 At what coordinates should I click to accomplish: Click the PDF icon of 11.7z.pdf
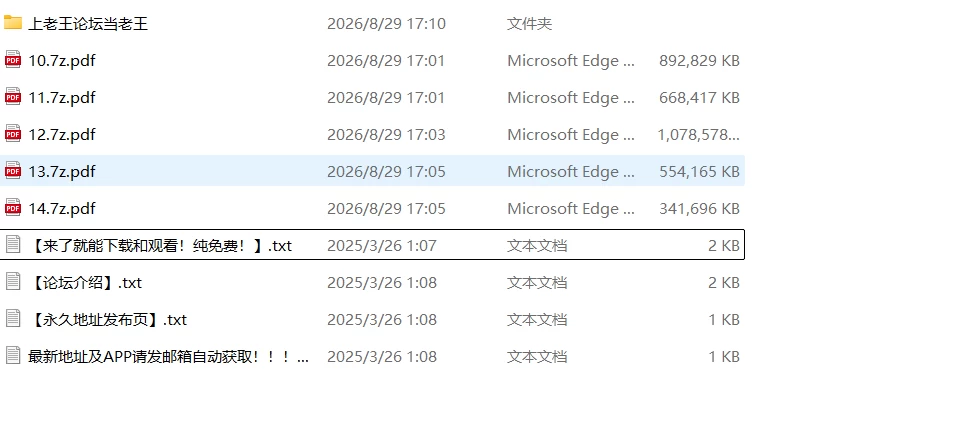point(13,97)
